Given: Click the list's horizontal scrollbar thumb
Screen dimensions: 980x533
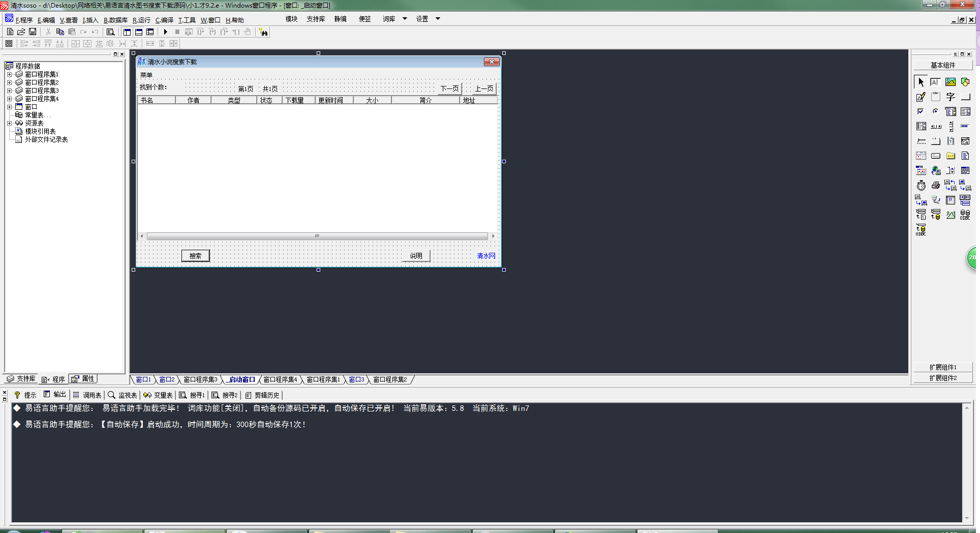Looking at the screenshot, I should 317,236.
